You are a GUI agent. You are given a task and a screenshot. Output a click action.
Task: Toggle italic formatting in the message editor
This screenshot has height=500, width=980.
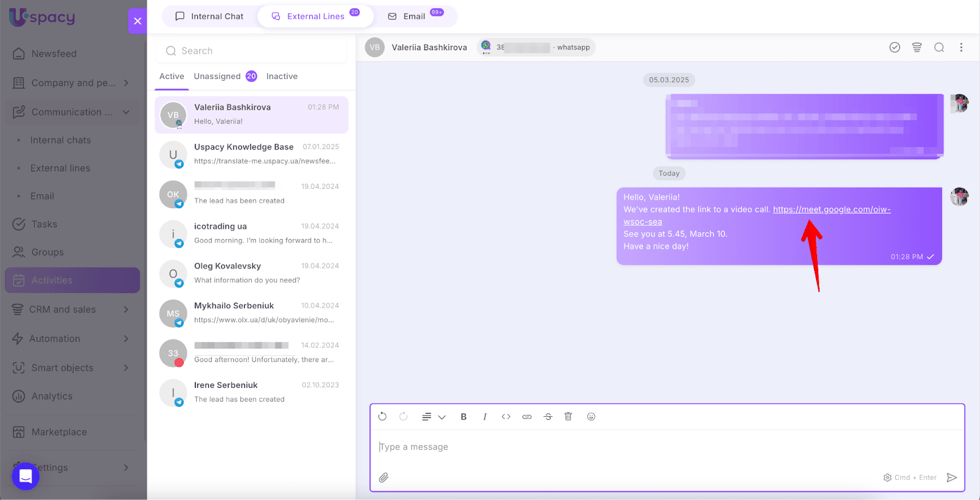pyautogui.click(x=484, y=417)
